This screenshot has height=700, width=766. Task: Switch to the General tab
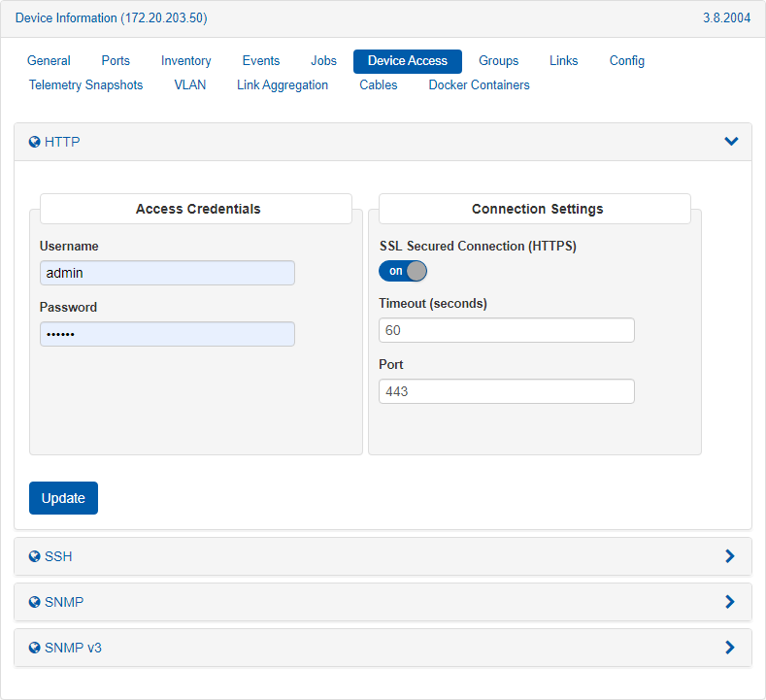tap(49, 61)
